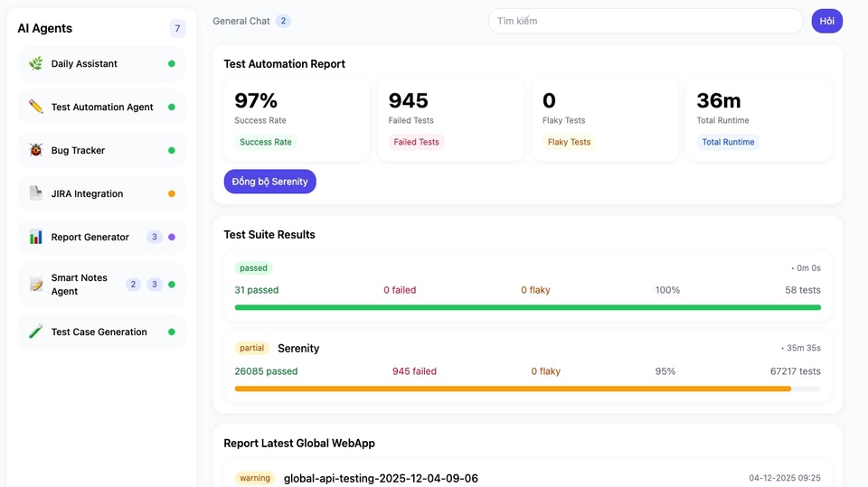Open the 36m Total Runtime card
The image size is (868, 487).
759,119
